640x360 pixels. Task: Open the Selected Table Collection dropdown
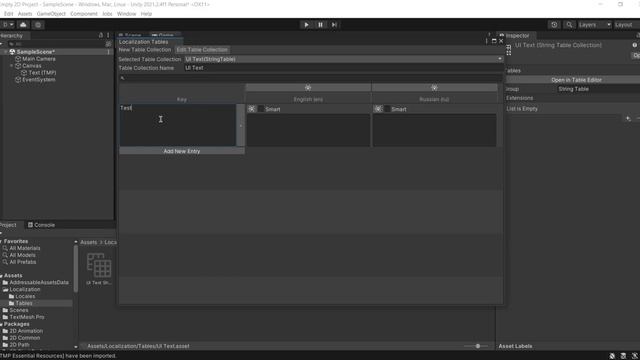(x=343, y=59)
